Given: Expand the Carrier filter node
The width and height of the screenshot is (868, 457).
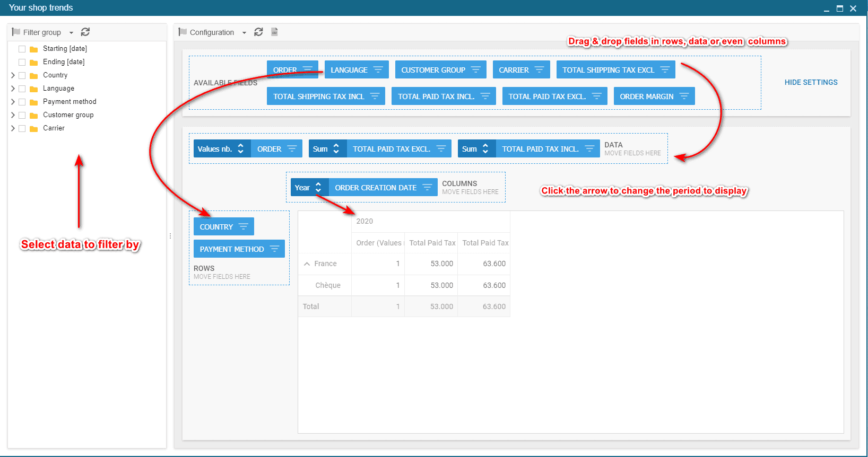Looking at the screenshot, I should [x=13, y=128].
